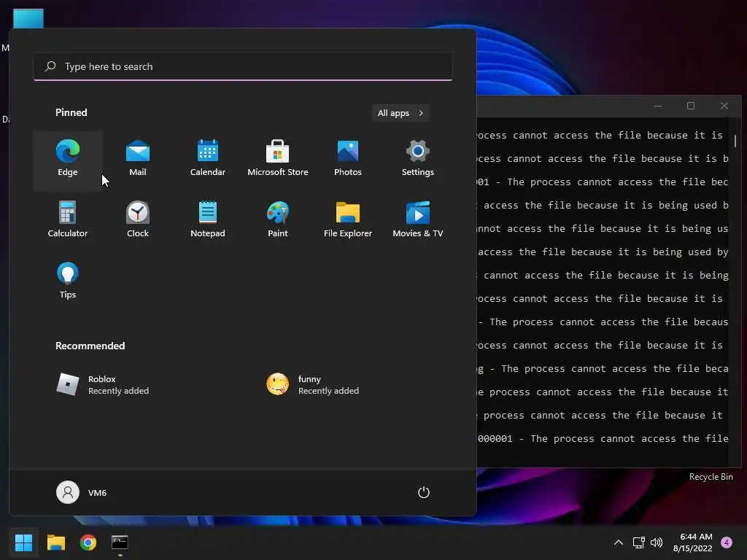This screenshot has width=747, height=560.
Task: Open the notification badge showing 4
Action: tap(727, 542)
